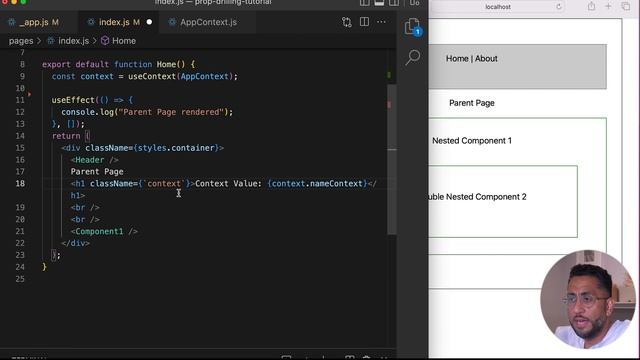Click line number 11 in the gutter
This screenshot has height=360, width=640.
(x=20, y=100)
